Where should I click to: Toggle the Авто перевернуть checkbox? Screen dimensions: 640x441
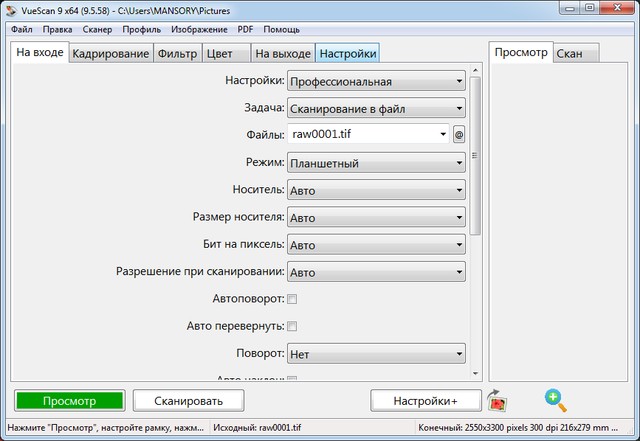coord(292,326)
